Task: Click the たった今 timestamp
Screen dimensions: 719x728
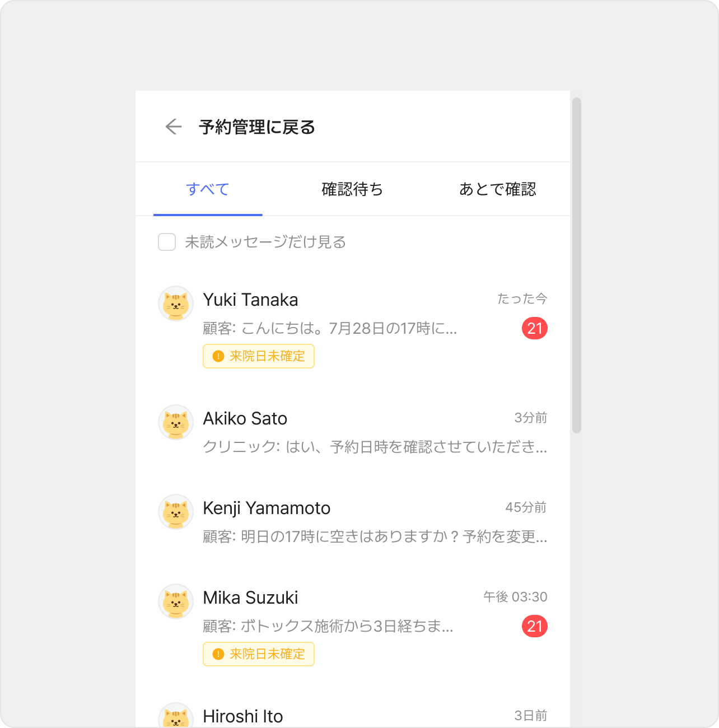Action: click(522, 299)
